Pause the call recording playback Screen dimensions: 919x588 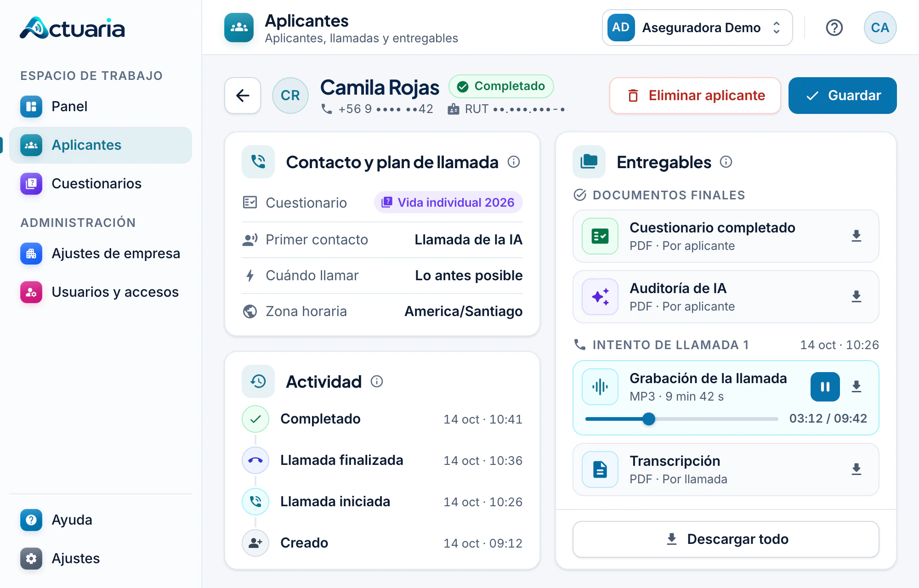(x=825, y=387)
